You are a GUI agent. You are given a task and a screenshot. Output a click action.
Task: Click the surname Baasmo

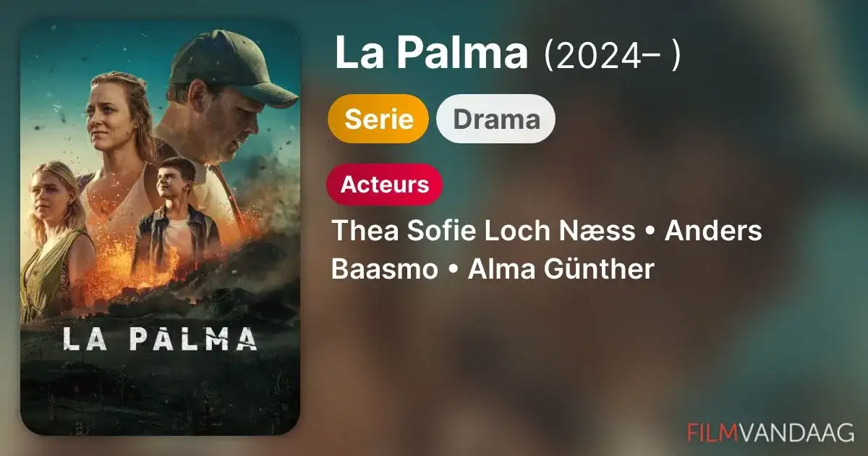click(x=385, y=269)
